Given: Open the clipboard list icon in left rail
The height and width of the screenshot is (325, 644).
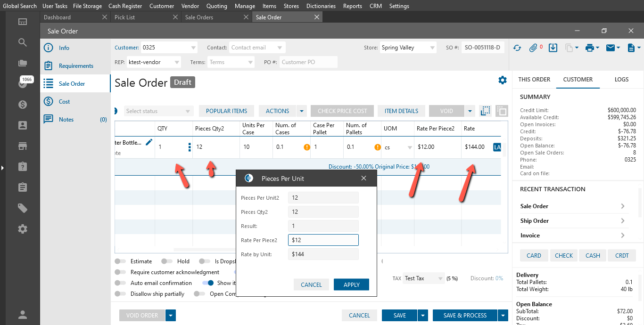Looking at the screenshot, I should 22,187.
